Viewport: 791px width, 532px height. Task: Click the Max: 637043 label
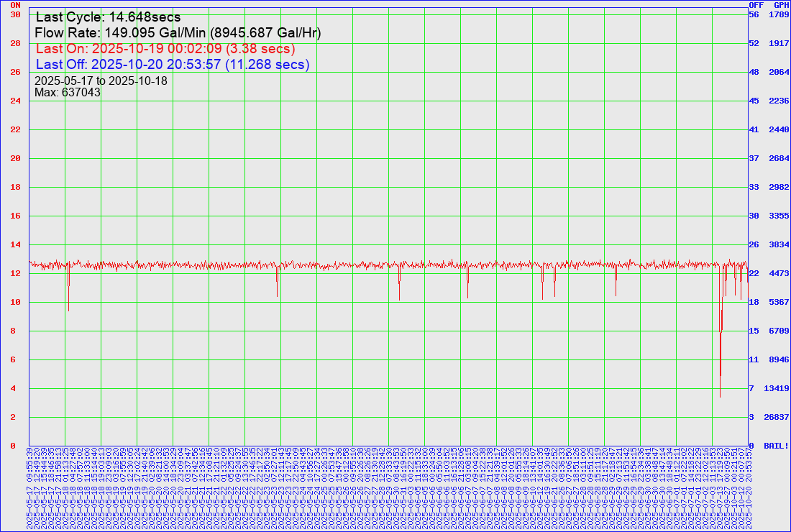(x=68, y=92)
